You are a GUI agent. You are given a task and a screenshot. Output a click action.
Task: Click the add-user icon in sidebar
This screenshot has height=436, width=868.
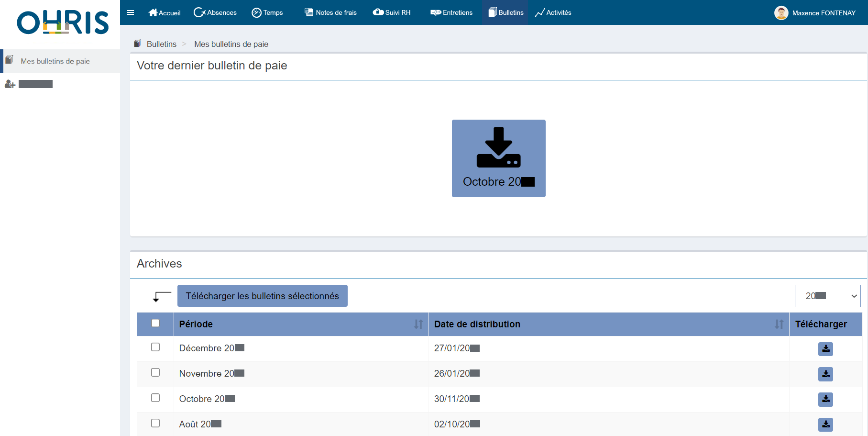pyautogui.click(x=10, y=84)
